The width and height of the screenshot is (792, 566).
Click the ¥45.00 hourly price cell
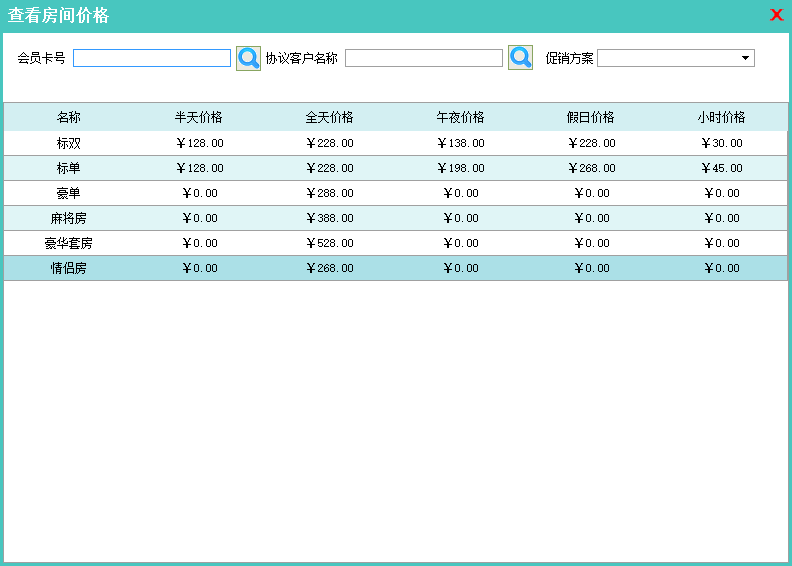click(721, 168)
